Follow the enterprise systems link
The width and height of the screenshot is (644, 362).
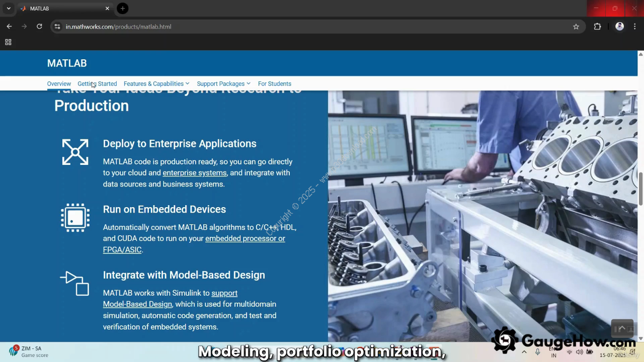pos(195,173)
